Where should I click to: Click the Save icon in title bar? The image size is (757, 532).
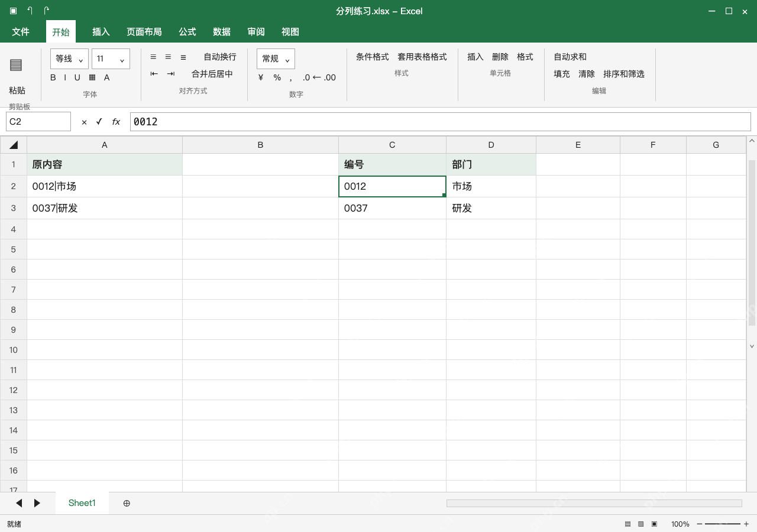[13, 11]
